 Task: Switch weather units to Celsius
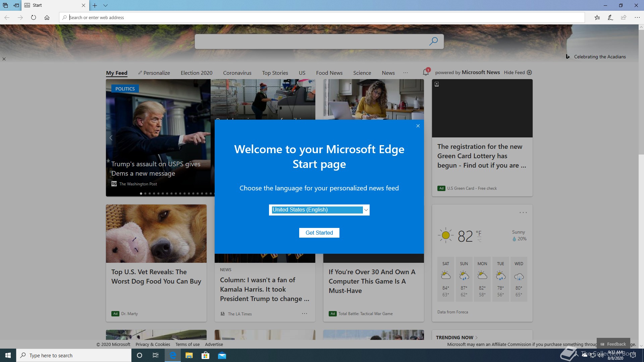tap(479, 241)
